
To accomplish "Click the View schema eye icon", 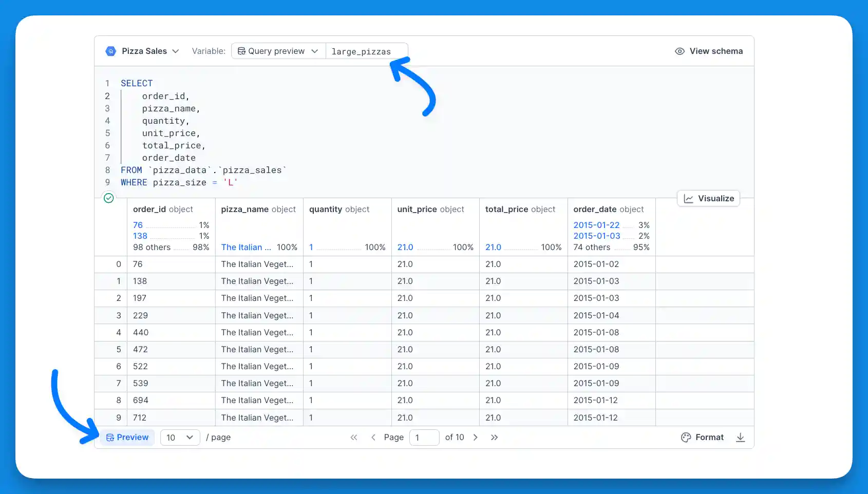I will (680, 51).
